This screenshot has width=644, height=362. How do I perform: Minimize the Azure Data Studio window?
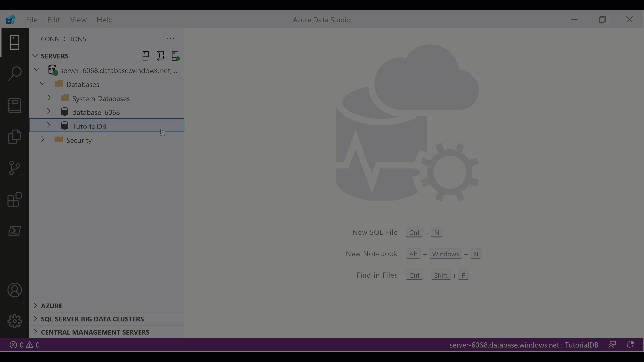coord(575,20)
